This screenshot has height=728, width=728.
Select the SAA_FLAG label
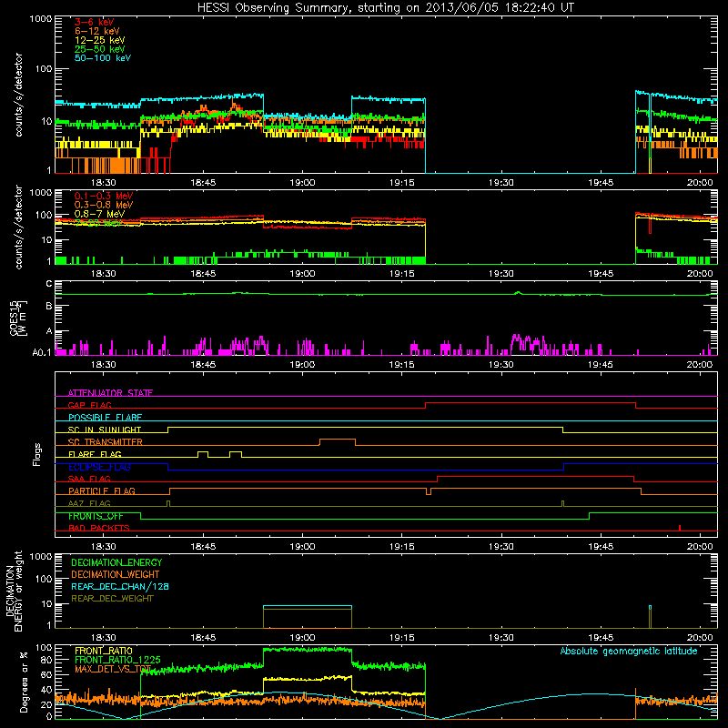pos(89,479)
